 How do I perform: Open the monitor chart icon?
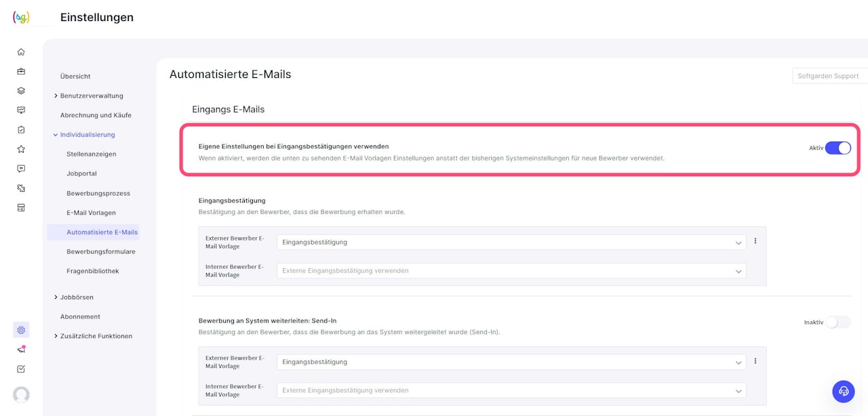point(21,110)
